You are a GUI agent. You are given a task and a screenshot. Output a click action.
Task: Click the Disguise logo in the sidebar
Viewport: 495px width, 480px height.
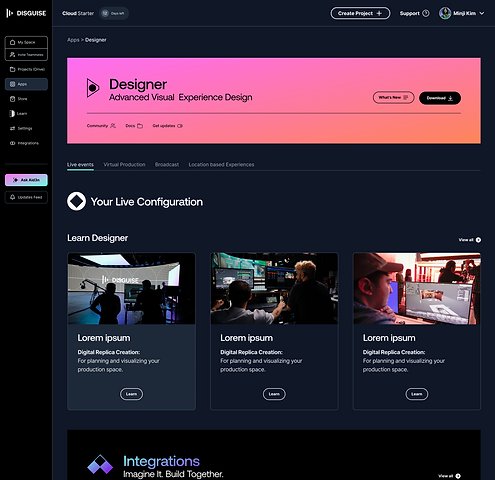(26, 13)
